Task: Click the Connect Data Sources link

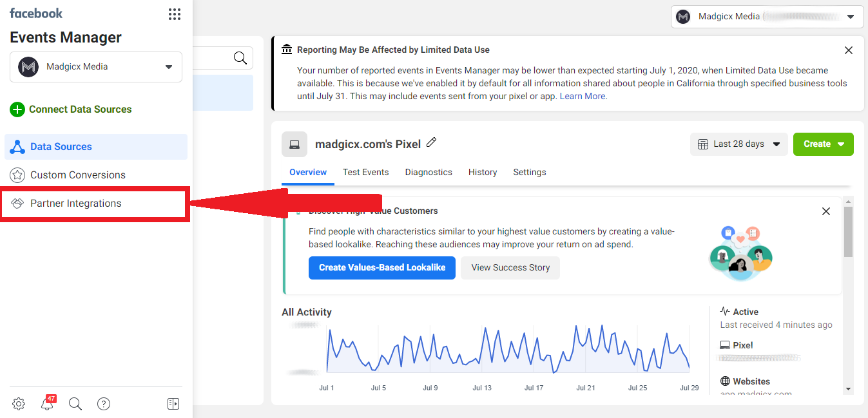Action: 81,109
